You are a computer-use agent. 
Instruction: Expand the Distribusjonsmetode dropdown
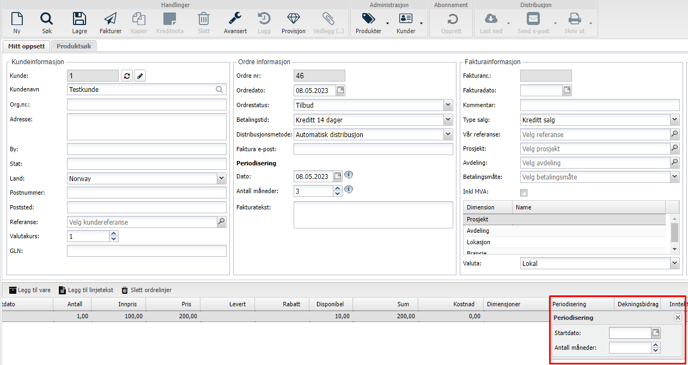click(x=448, y=134)
